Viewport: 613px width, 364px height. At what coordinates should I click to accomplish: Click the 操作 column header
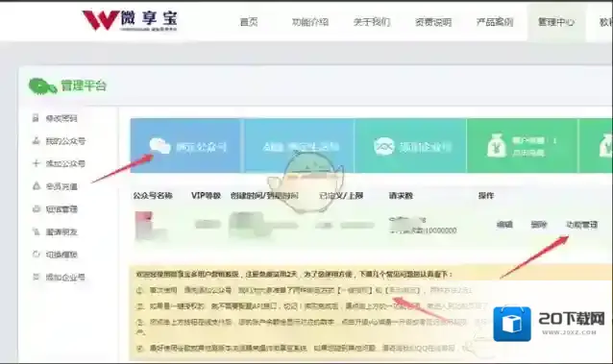[x=486, y=196]
